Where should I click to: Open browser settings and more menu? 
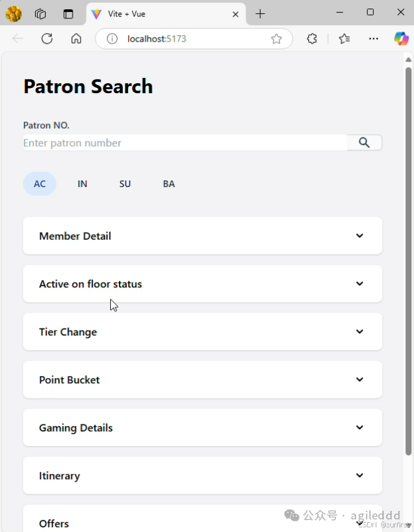[373, 39]
